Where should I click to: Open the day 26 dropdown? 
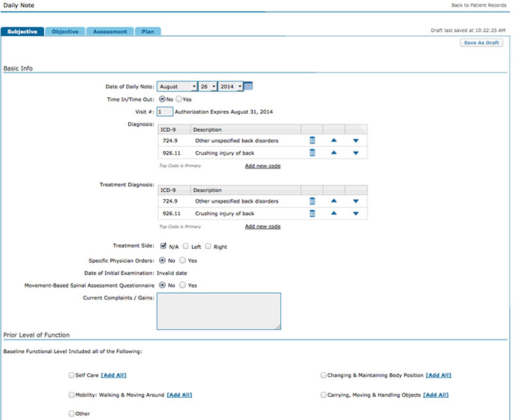click(208, 86)
